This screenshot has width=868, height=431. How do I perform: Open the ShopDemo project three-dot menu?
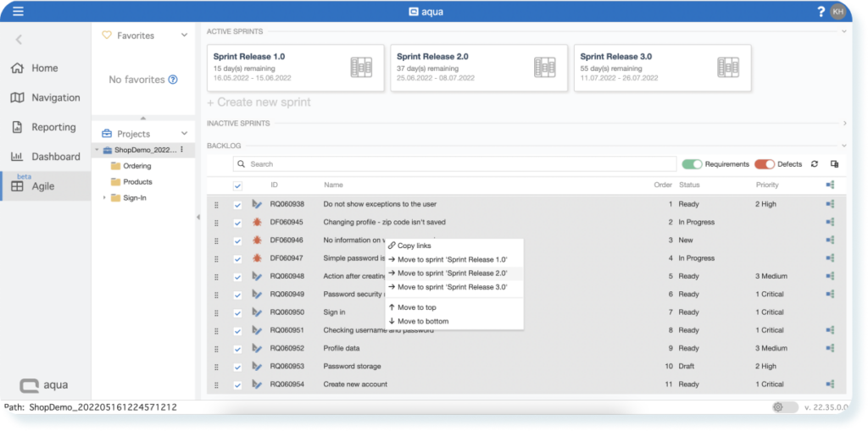point(182,150)
